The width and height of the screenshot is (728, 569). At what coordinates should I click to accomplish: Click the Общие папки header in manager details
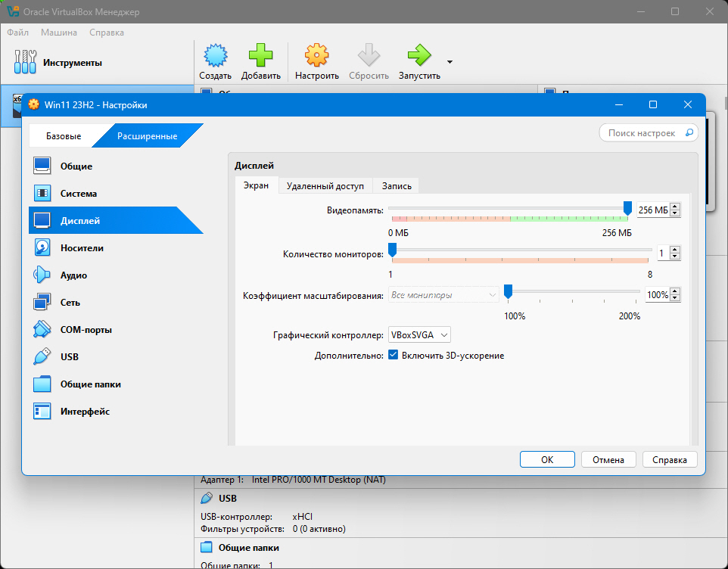click(x=249, y=548)
